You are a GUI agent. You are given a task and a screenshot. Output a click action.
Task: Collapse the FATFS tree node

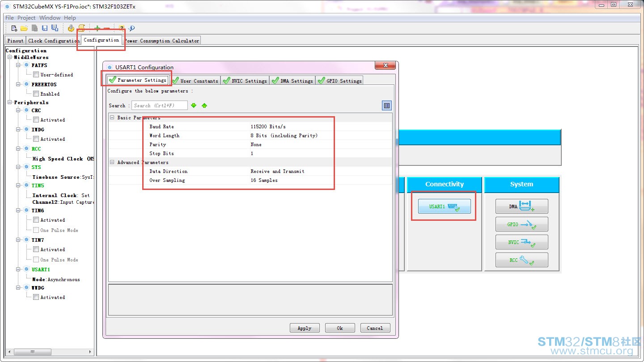coord(19,65)
